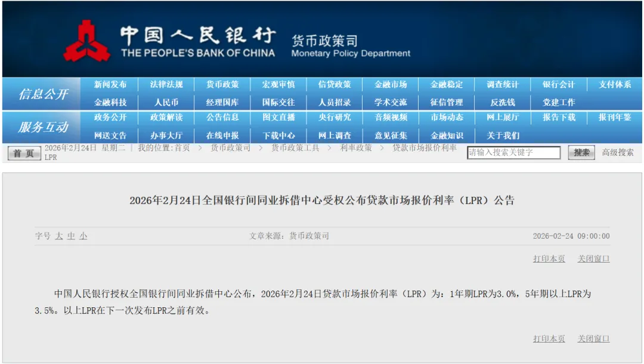644x364 pixels.
Task: Click the 货币政策司 department header text
Action: 324,41
